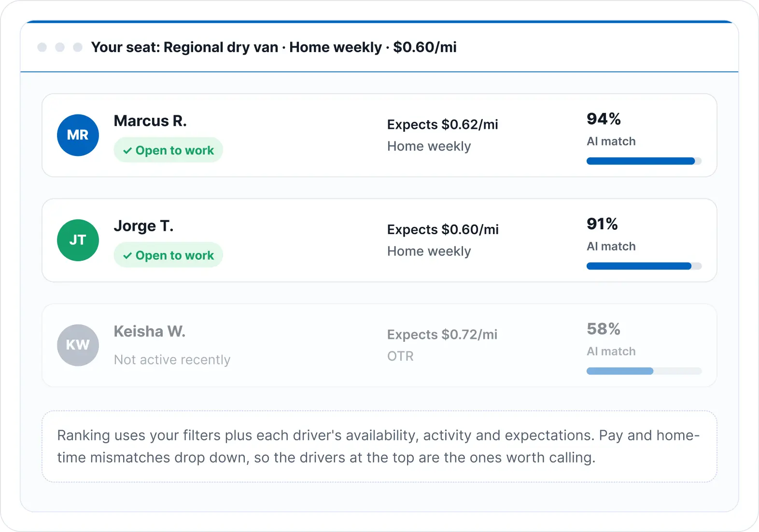
Task: Click Keisha W.'s 58% match progress bar
Action: pos(644,371)
